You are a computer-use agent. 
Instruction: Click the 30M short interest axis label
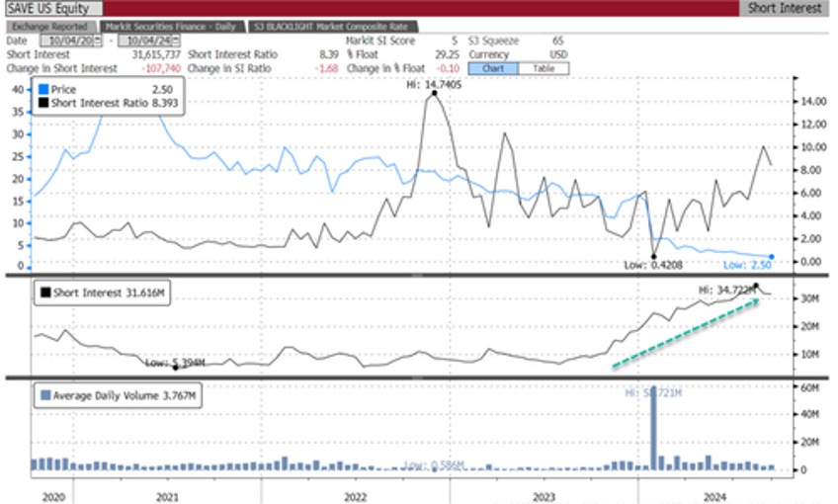pyautogui.click(x=810, y=298)
